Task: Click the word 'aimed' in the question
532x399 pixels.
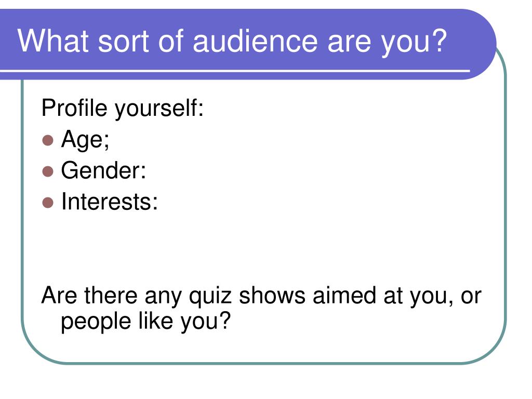Action: pos(344,295)
